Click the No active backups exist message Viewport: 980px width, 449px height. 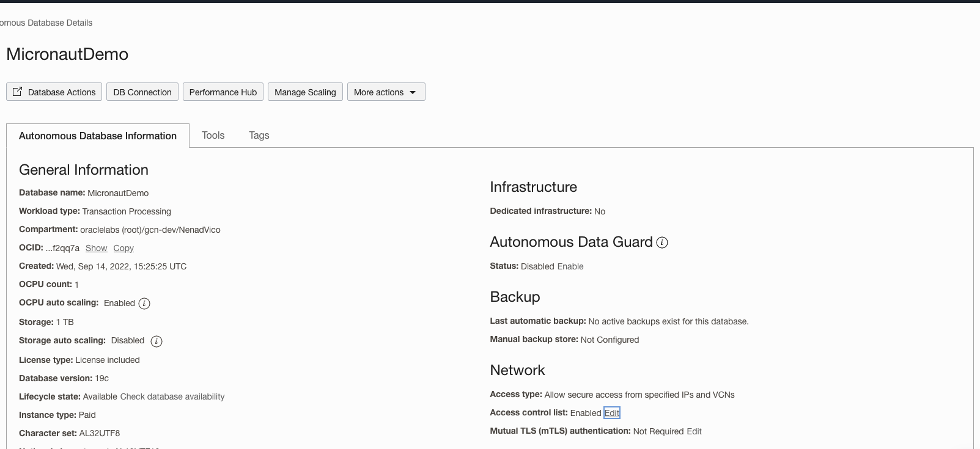(x=668, y=321)
